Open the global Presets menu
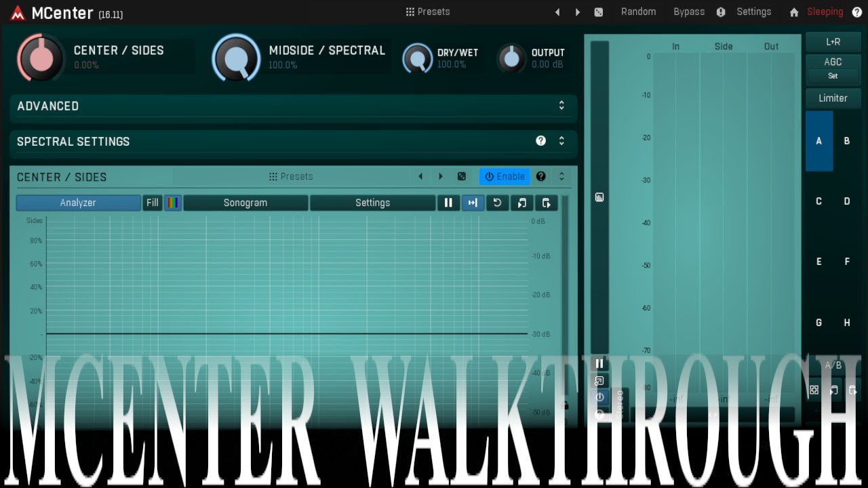This screenshot has height=488, width=868. [428, 12]
